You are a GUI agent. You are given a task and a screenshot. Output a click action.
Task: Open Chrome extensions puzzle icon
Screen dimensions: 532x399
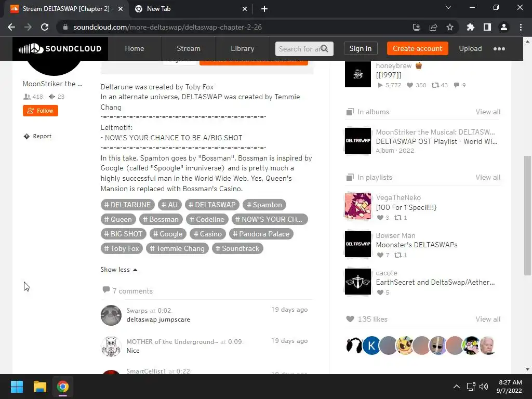[471, 27]
